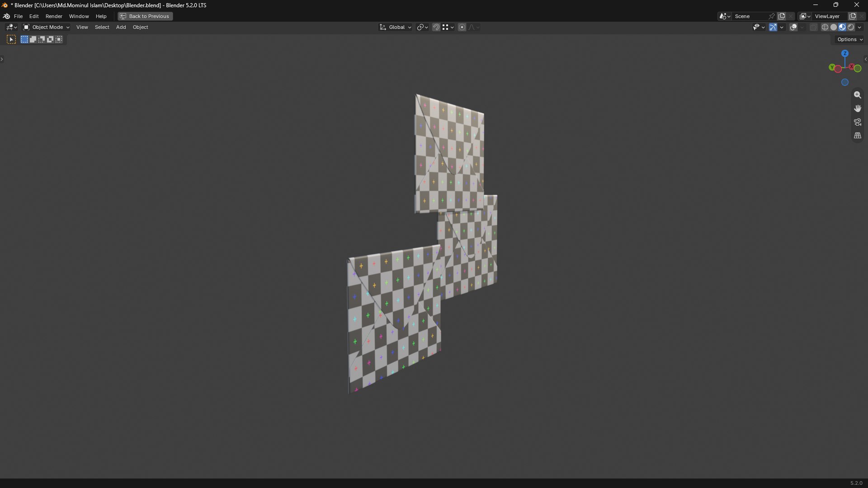The image size is (868, 488).
Task: Click the Scene name field
Action: coord(750,16)
